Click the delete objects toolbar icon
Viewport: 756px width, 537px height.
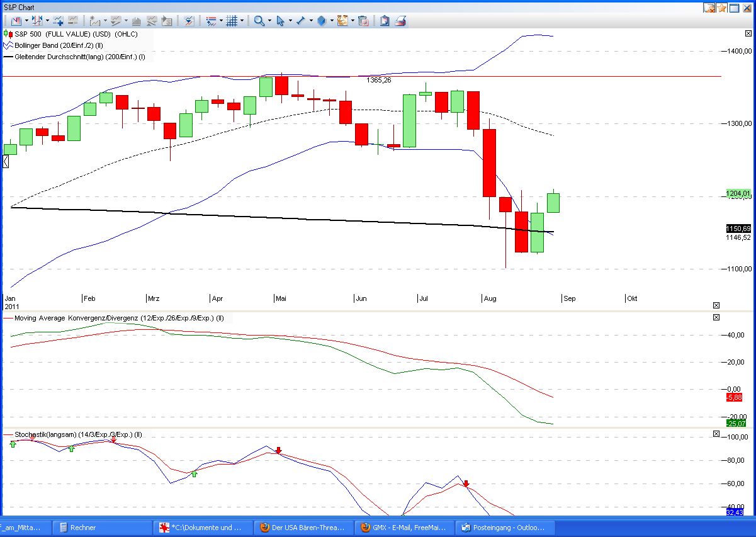pos(363,21)
